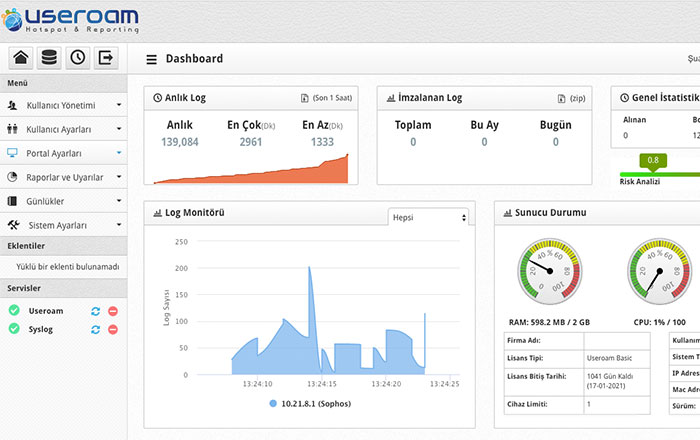Click the 1333 En Az value
This screenshot has width=700, height=440.
(322, 142)
